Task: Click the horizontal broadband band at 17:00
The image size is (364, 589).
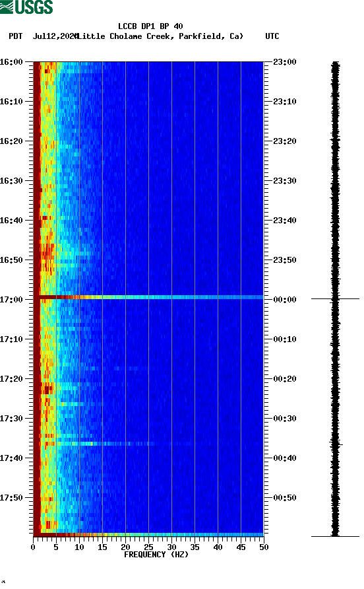Action: click(148, 297)
